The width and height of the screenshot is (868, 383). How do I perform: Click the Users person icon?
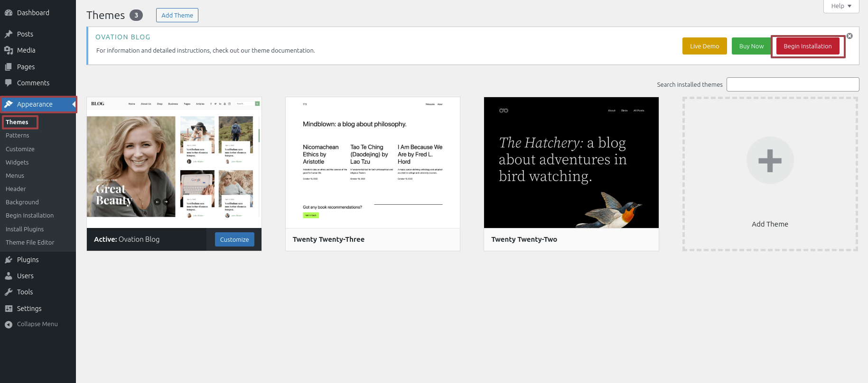click(x=9, y=276)
